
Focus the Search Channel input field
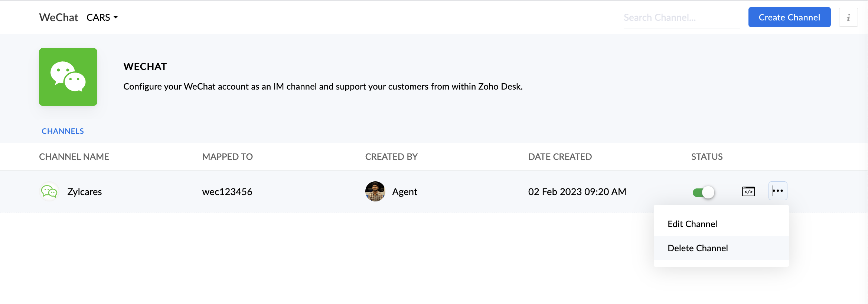(681, 17)
